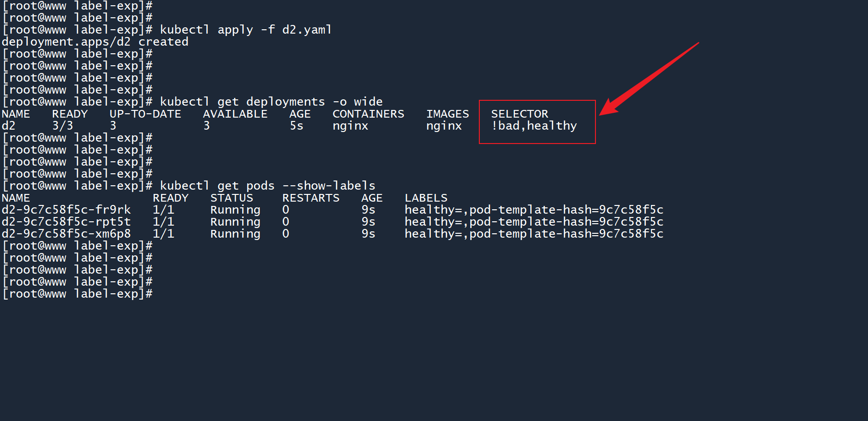Image resolution: width=868 pixels, height=421 pixels.
Task: Click the deployment name 'd2' in the table
Action: pos(9,126)
